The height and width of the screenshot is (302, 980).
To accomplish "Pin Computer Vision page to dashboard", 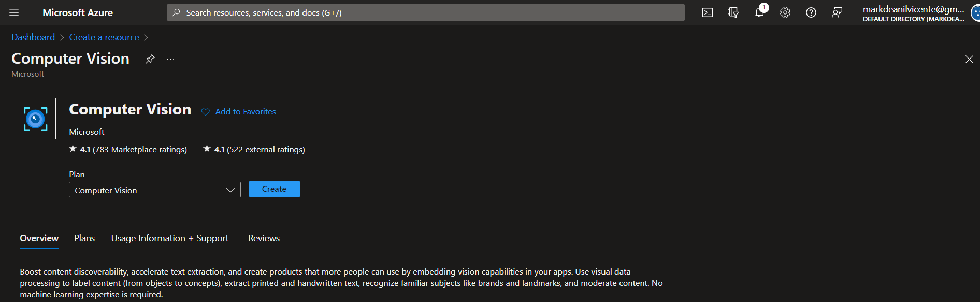I will click(x=150, y=59).
